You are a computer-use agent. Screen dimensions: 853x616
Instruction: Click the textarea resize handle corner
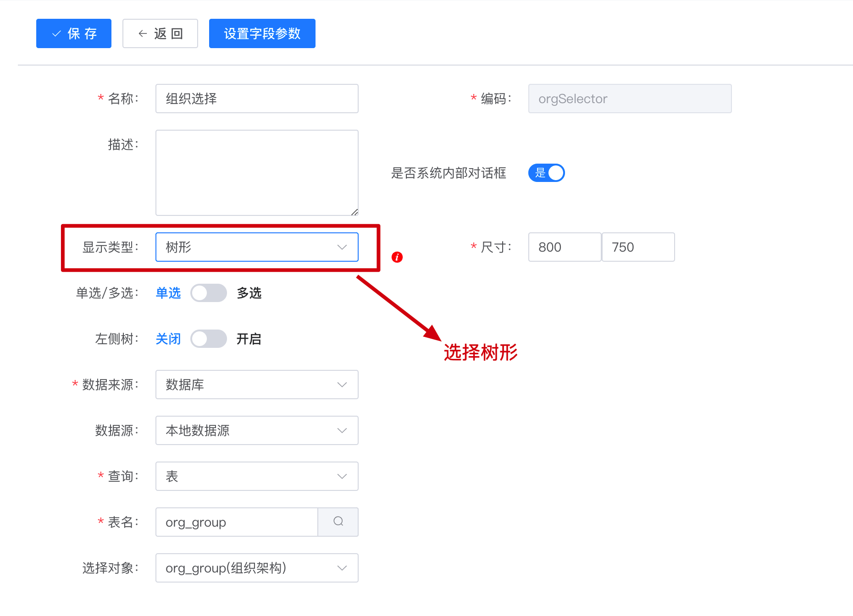354,212
